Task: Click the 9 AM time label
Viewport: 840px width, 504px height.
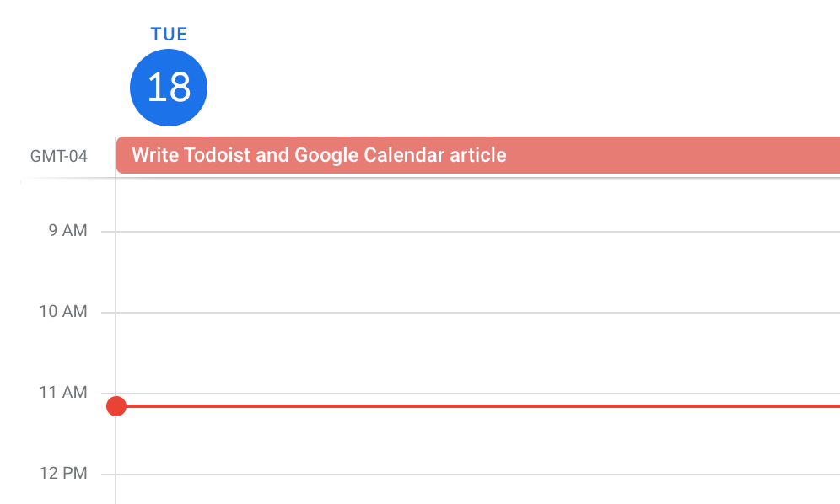Action: [x=67, y=231]
